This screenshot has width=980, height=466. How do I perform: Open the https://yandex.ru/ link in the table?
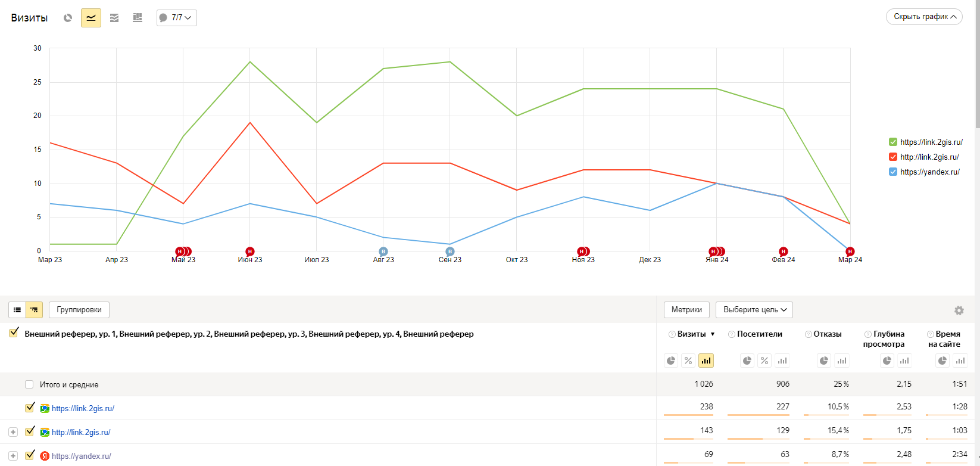click(82, 456)
